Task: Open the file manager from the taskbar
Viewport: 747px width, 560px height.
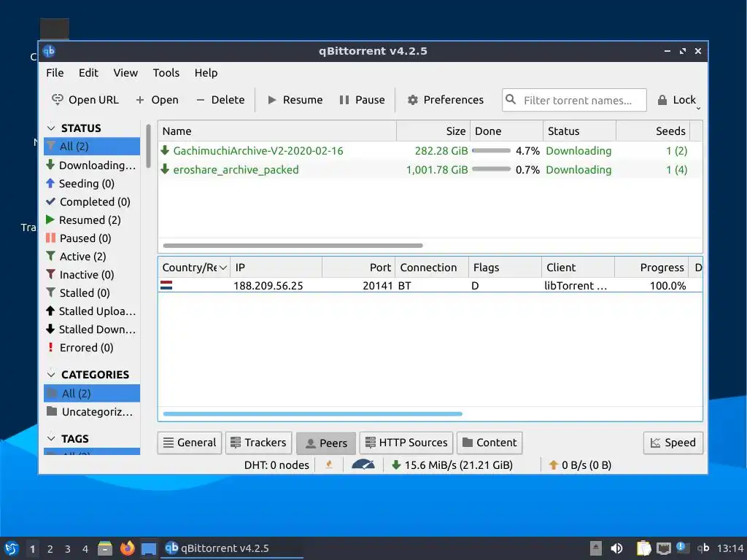Action: click(x=105, y=548)
